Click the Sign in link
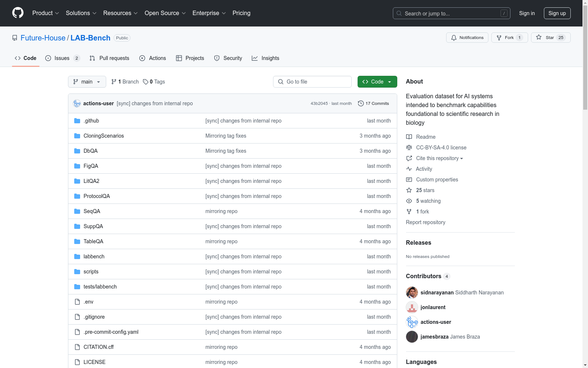 pyautogui.click(x=527, y=13)
